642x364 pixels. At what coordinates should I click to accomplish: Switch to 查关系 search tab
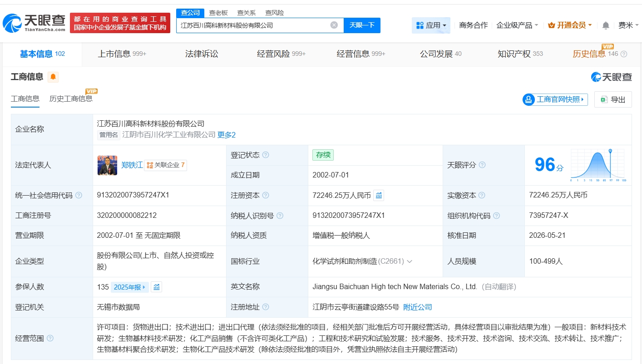pos(247,13)
